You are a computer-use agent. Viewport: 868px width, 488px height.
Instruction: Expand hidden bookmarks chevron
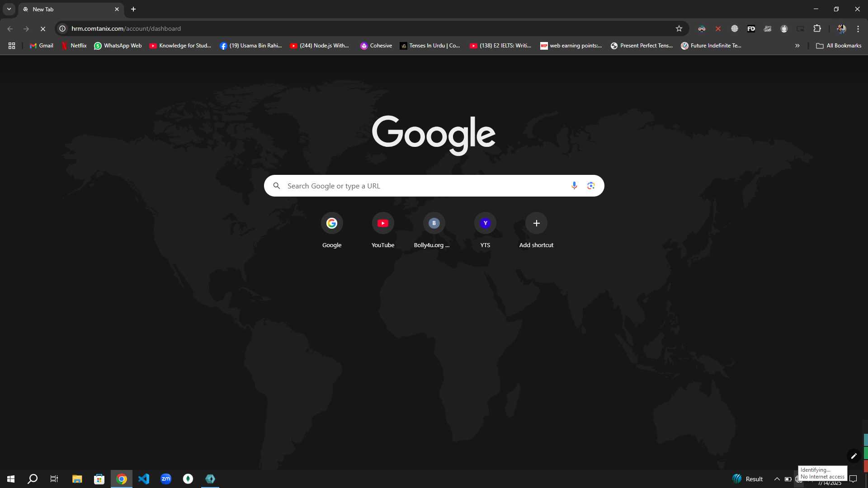(x=797, y=46)
